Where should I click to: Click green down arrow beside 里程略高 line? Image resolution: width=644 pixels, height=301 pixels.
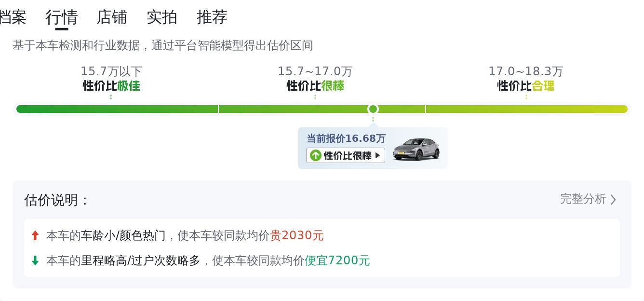pyautogui.click(x=35, y=261)
